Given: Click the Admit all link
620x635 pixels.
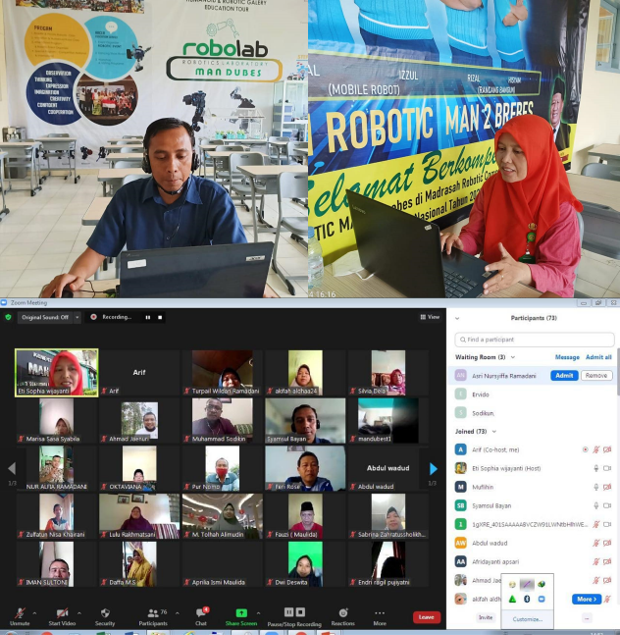Looking at the screenshot, I should 599,357.
